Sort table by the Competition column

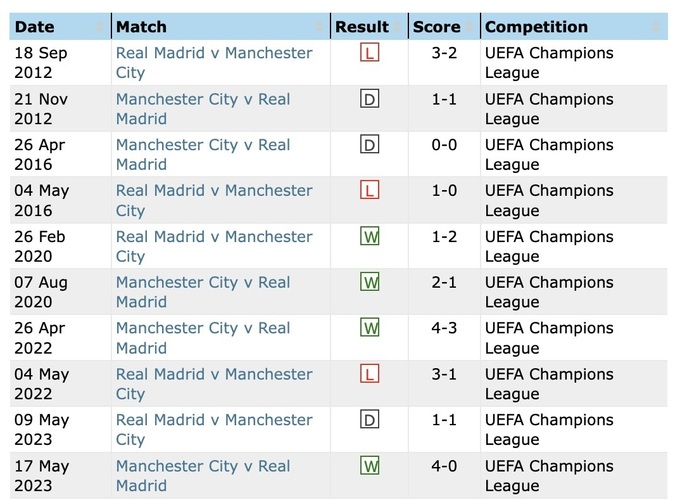coord(573,27)
